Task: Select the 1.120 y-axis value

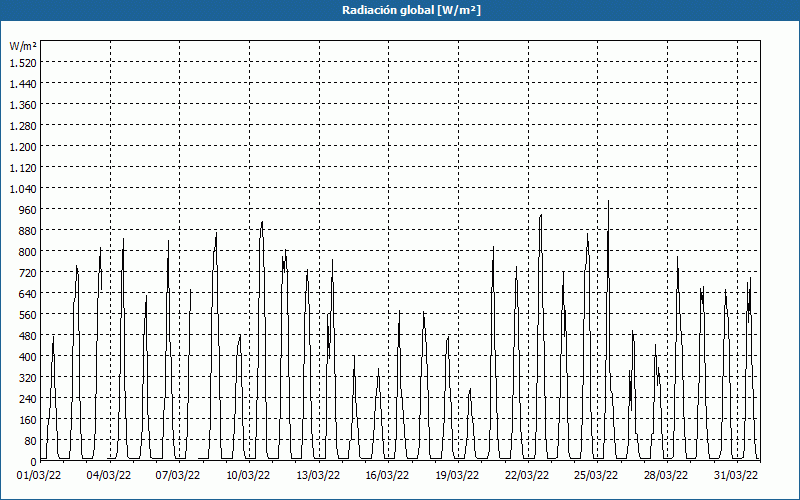Action: coord(23,167)
